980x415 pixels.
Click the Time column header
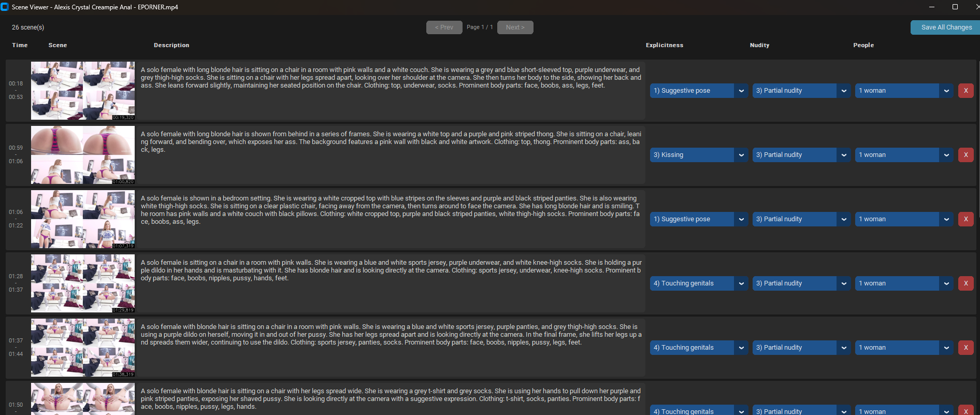(20, 45)
